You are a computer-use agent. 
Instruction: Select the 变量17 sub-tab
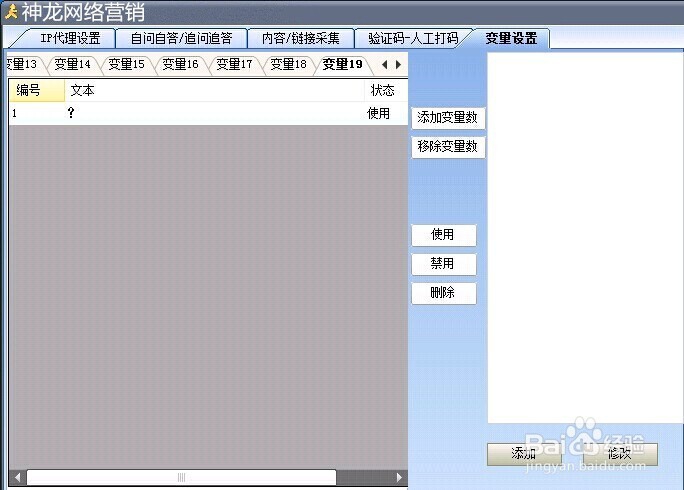point(235,65)
